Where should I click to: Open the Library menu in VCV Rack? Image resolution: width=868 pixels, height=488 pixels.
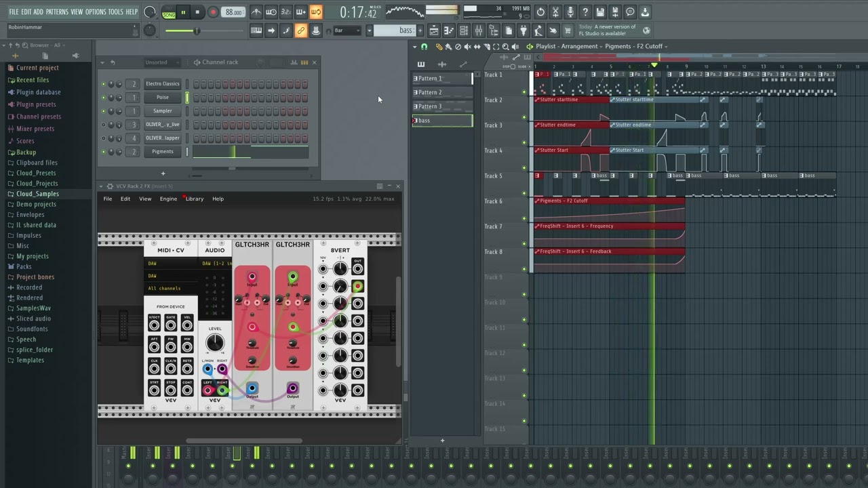[195, 199]
